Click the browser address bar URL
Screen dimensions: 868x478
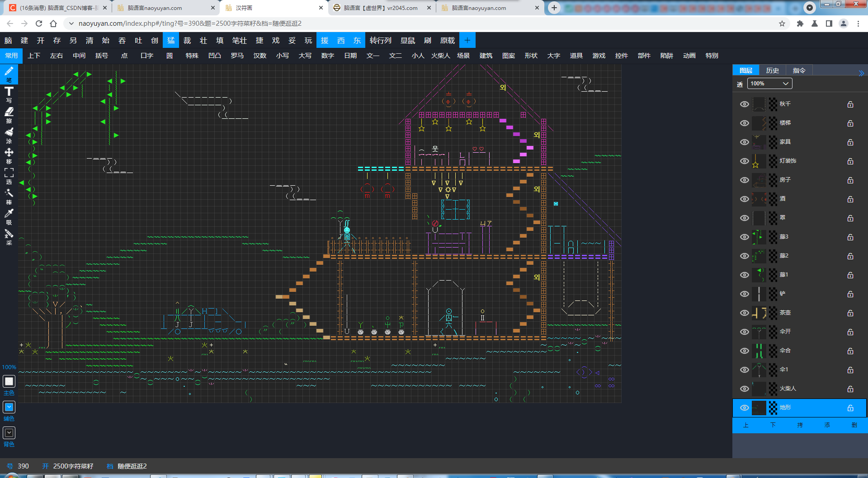[190, 23]
